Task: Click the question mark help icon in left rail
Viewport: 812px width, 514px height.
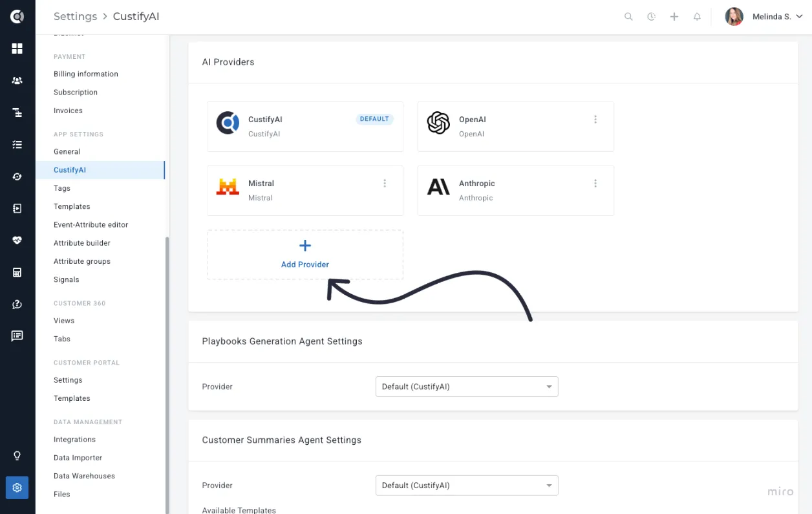Action: (17, 304)
